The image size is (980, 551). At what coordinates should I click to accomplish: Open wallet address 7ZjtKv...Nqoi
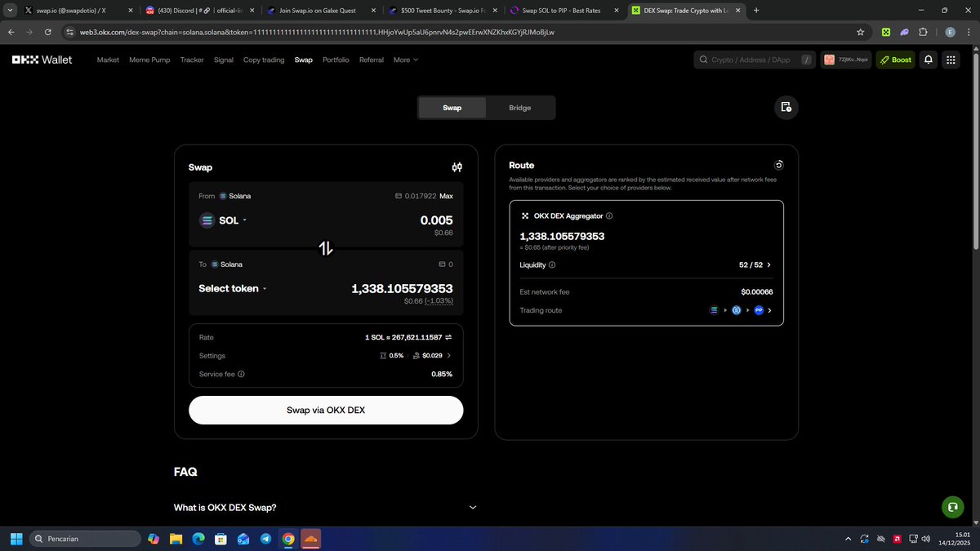click(846, 60)
